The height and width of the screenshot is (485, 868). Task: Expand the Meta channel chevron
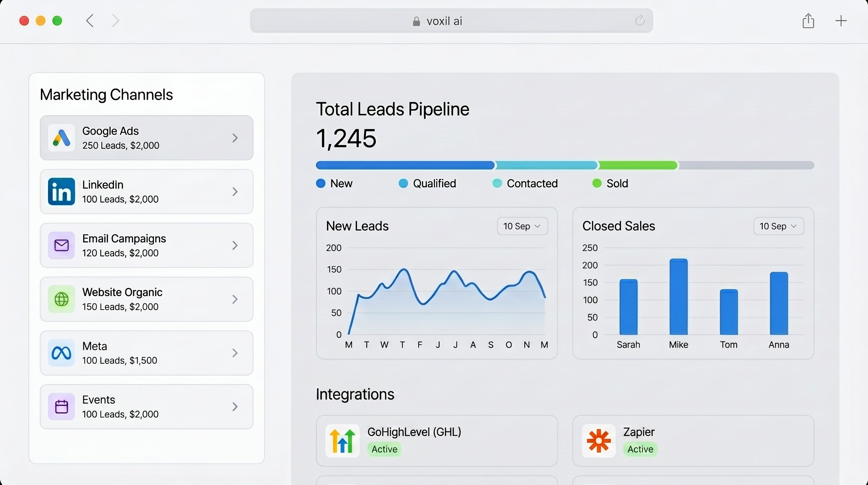[x=235, y=353]
